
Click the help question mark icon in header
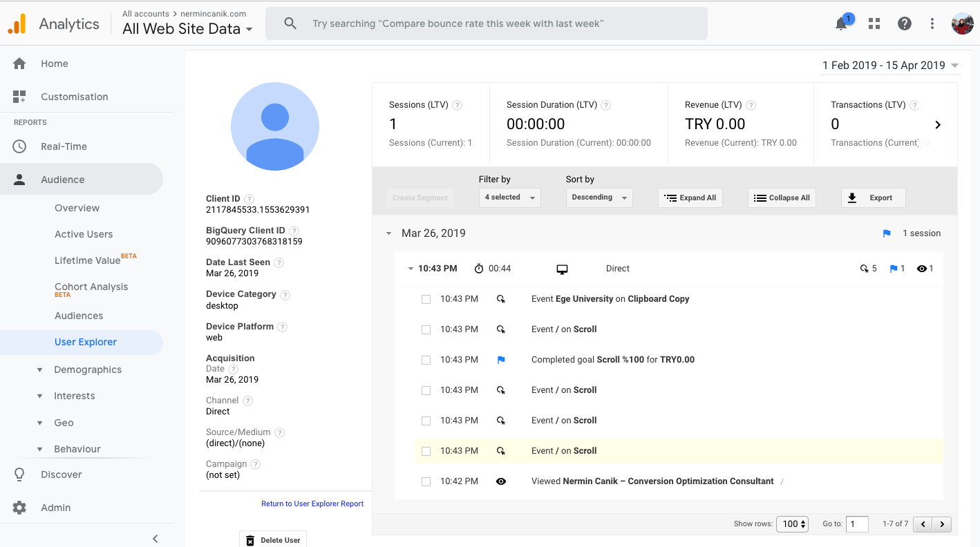tap(905, 23)
